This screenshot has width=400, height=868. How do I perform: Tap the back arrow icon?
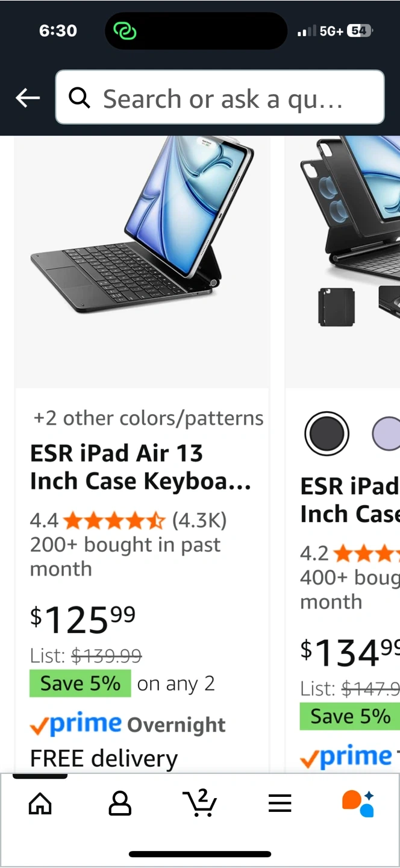click(x=28, y=98)
